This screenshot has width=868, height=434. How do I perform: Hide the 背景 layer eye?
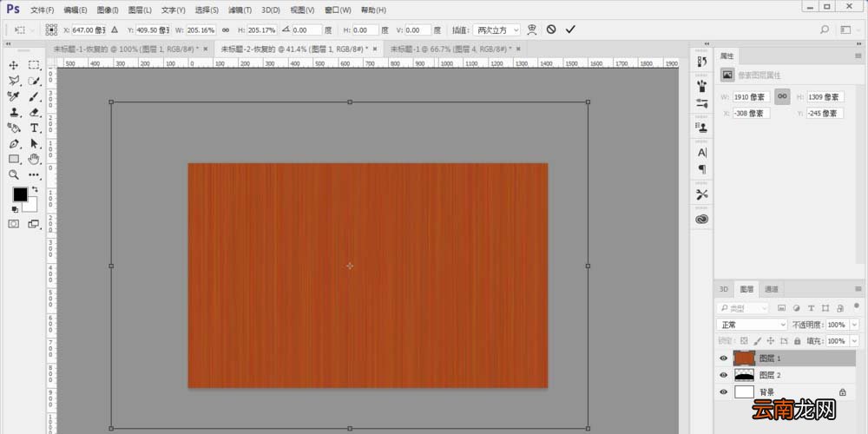tap(723, 392)
